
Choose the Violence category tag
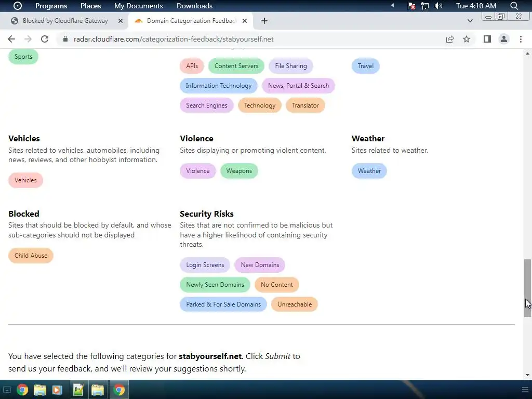tap(198, 170)
